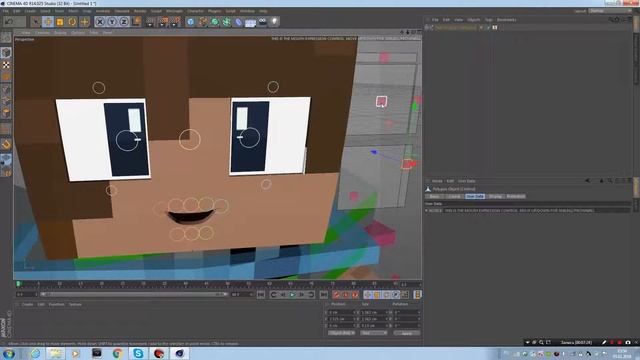Open the Layout dropdown at top right
This screenshot has width=640, height=360.
point(610,11)
